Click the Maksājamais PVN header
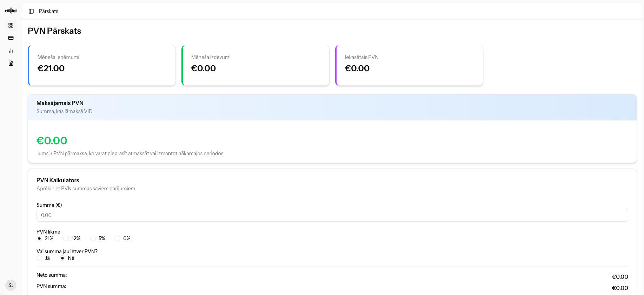 coord(60,103)
